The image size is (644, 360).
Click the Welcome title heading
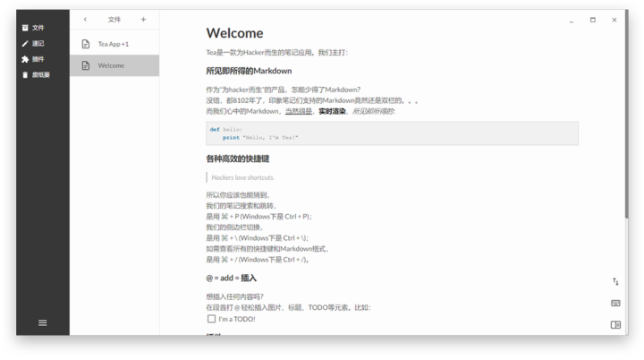coord(234,33)
